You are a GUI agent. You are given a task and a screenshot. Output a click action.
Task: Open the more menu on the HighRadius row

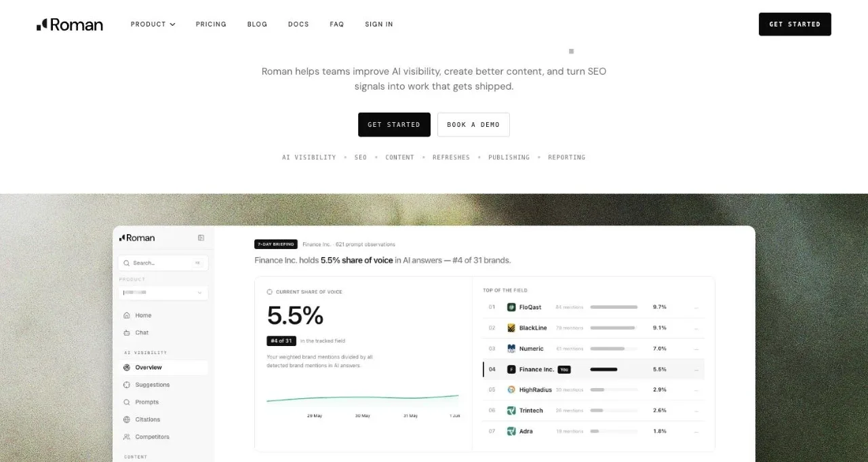[x=696, y=390]
